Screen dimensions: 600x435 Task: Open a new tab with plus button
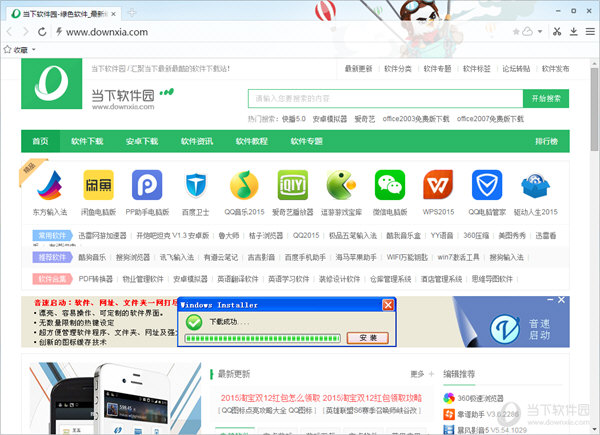click(132, 13)
